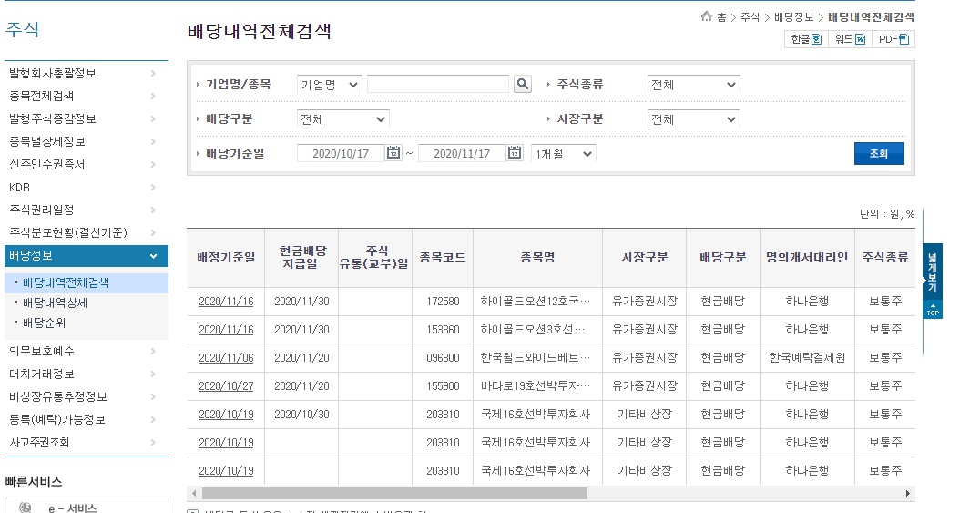The width and height of the screenshot is (980, 513).
Task: Select 배당내역상세 submenu item
Action: pos(55,303)
